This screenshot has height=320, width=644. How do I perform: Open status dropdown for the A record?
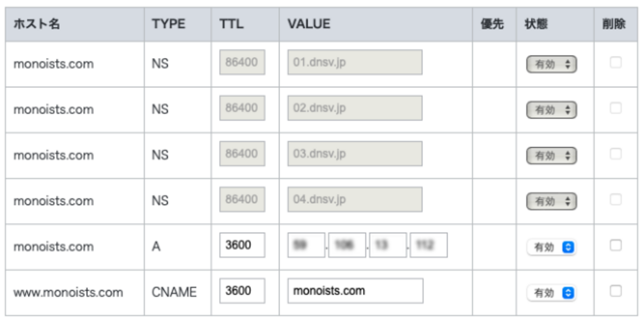click(551, 247)
